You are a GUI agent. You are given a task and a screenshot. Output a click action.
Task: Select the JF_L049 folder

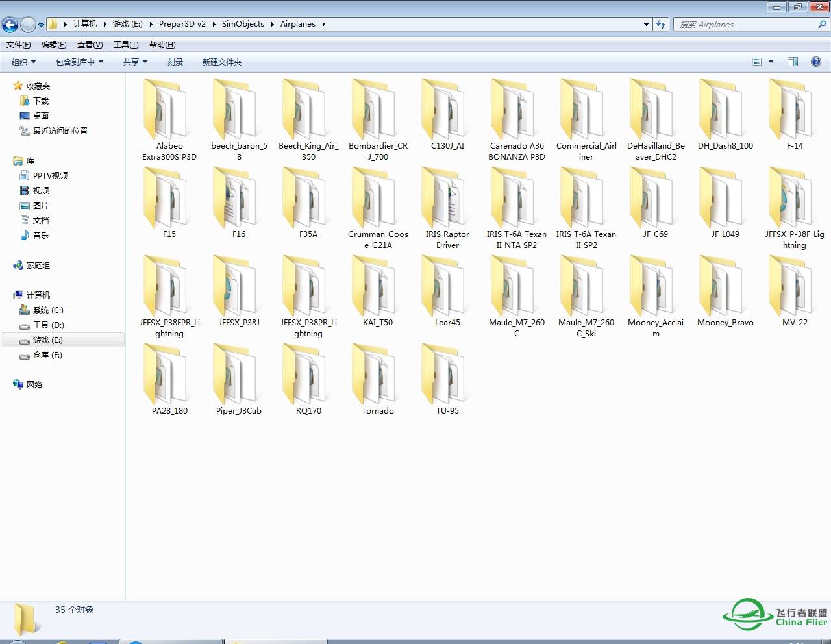725,203
